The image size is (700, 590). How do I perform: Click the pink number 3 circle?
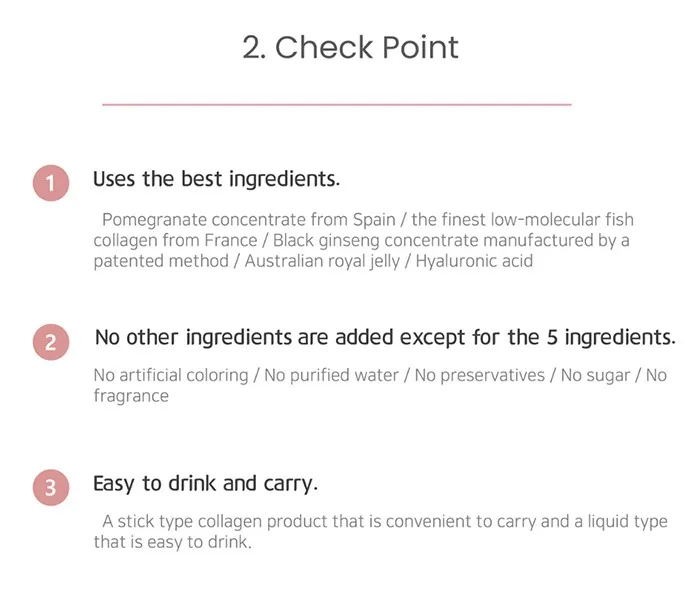click(x=51, y=488)
